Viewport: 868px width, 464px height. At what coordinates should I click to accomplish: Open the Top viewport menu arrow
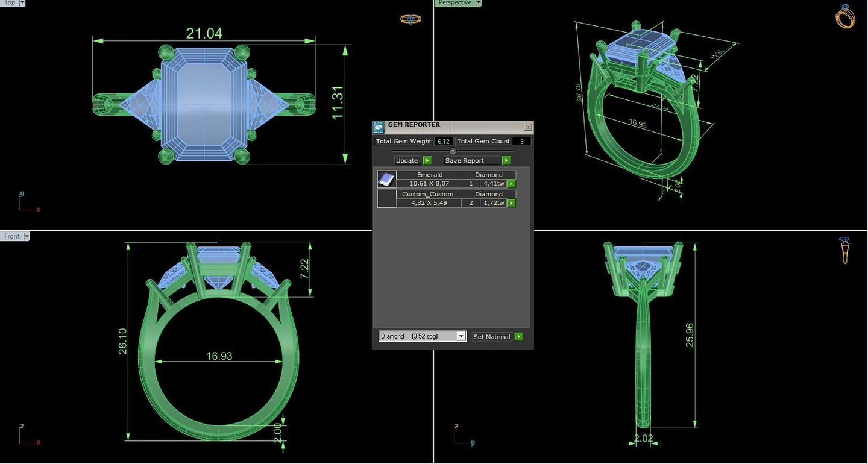click(x=22, y=3)
